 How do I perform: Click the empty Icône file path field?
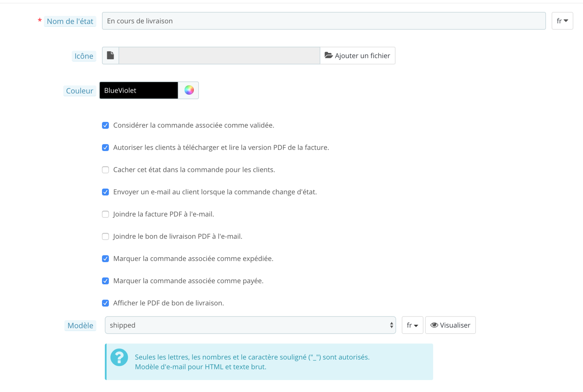(219, 56)
